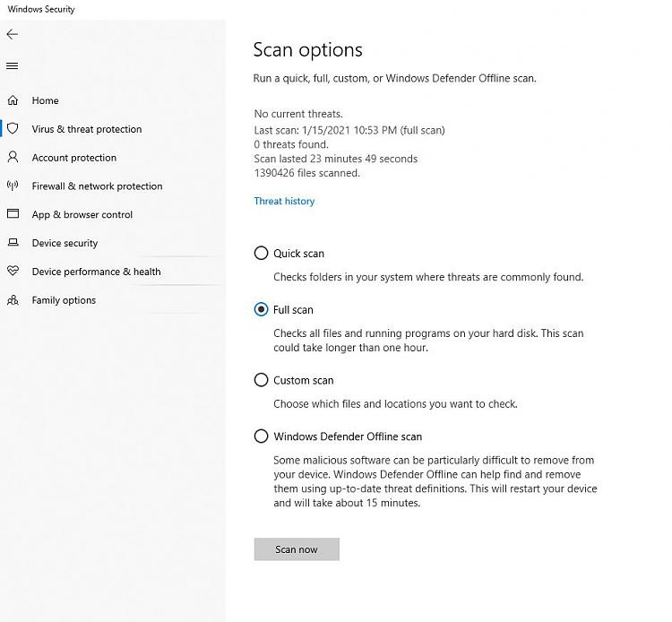Click the Scan now button

(x=297, y=549)
